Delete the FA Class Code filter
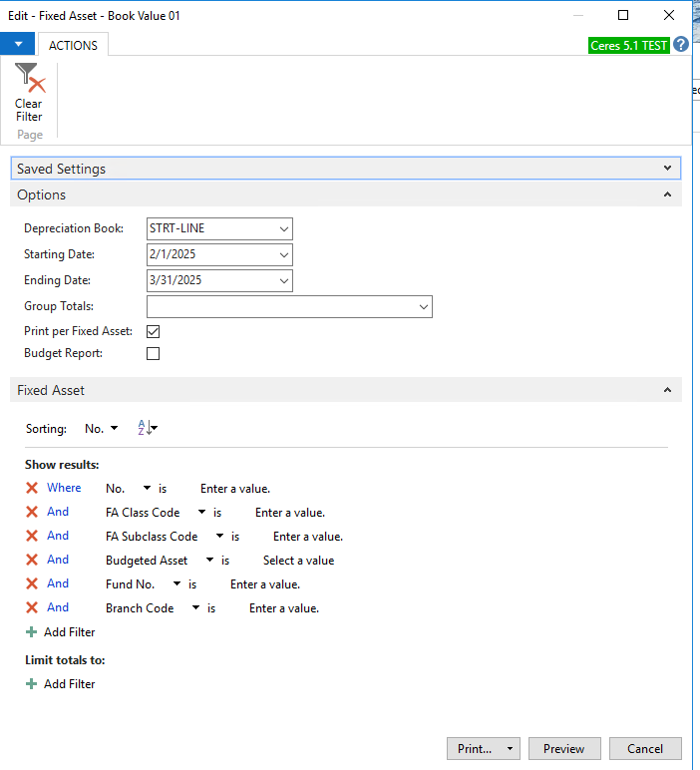The width and height of the screenshot is (700, 770). (x=32, y=512)
